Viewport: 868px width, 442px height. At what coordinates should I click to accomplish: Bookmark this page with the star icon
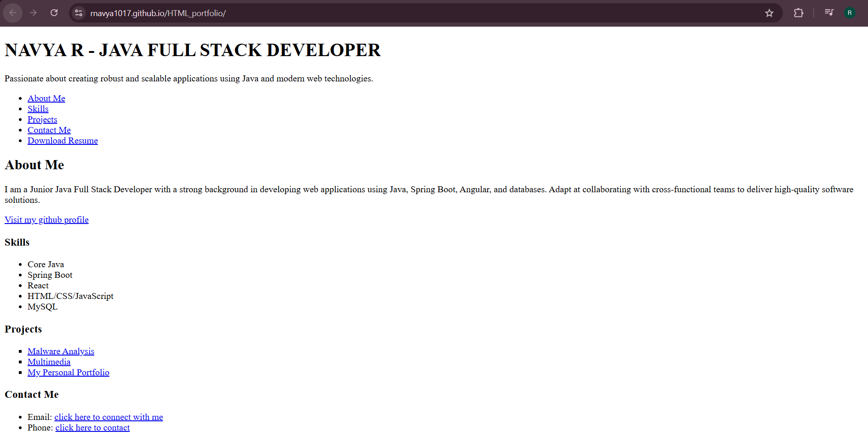pos(769,13)
